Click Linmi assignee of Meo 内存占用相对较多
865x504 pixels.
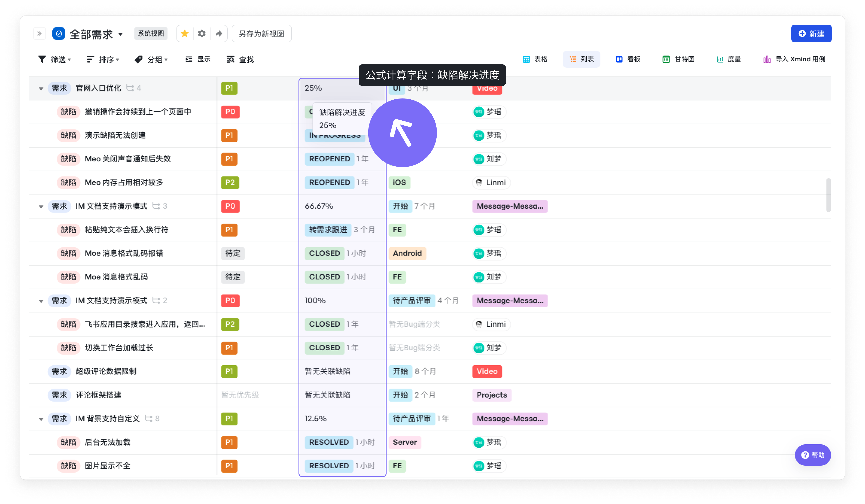point(491,182)
